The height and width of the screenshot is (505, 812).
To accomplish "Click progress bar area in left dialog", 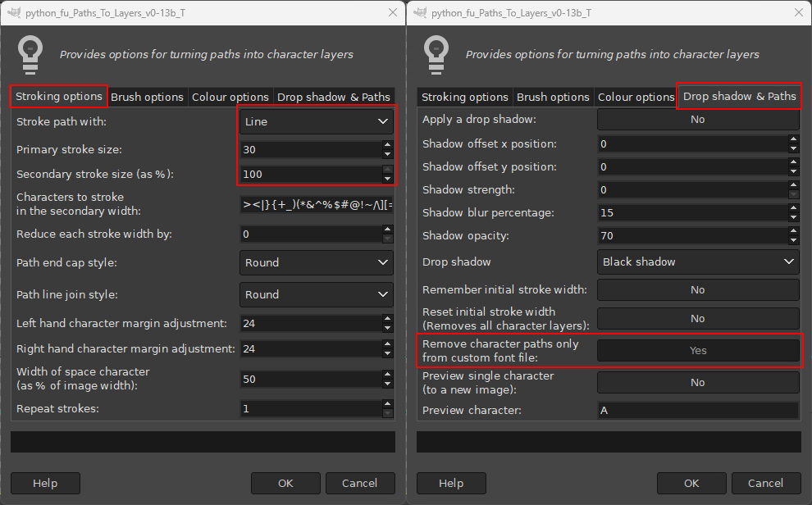I will [x=203, y=442].
